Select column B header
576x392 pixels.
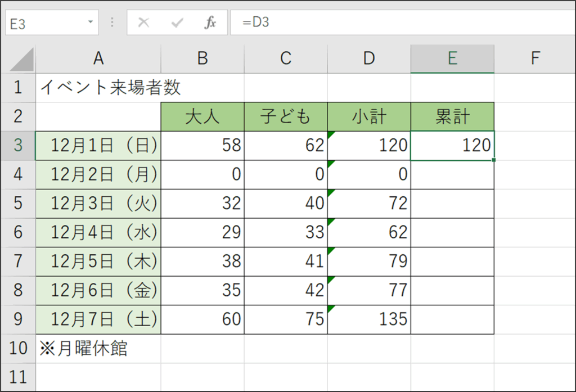click(202, 58)
